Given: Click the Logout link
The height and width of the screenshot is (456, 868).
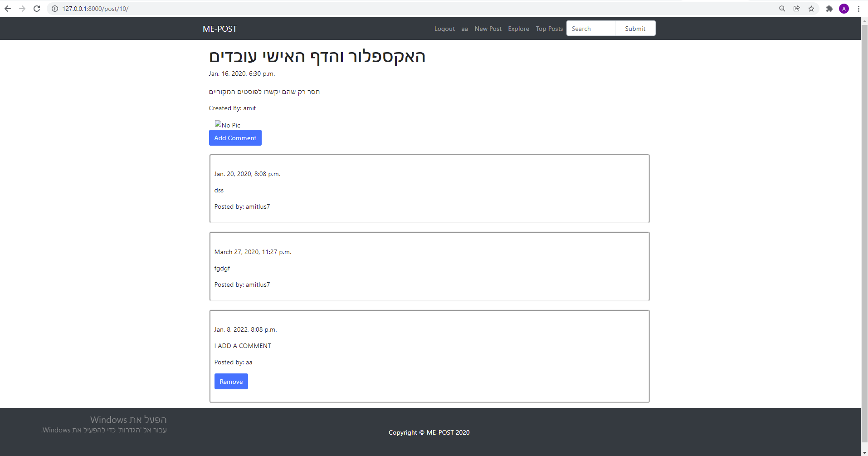Looking at the screenshot, I should pyautogui.click(x=445, y=28).
